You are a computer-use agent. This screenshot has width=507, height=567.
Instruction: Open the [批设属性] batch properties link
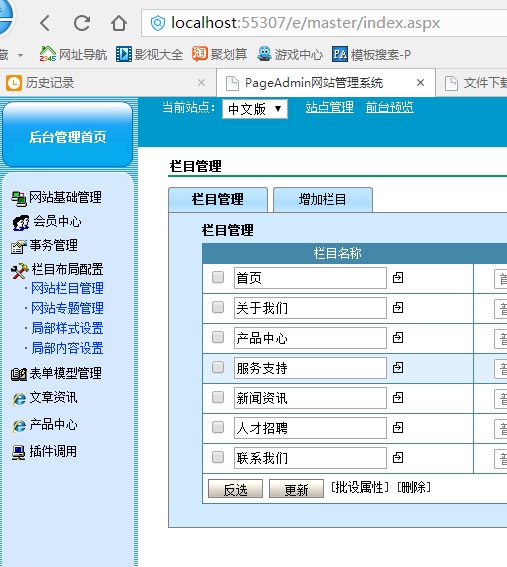(359, 487)
